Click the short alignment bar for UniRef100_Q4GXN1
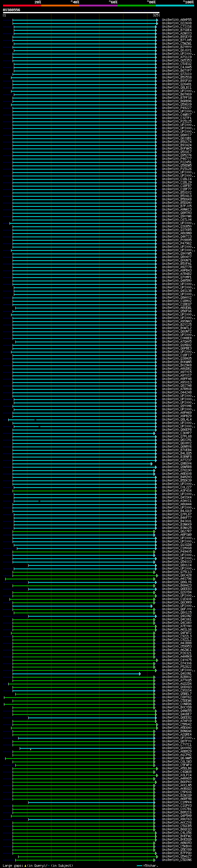This screenshot has height=868, width=197. 76,674
